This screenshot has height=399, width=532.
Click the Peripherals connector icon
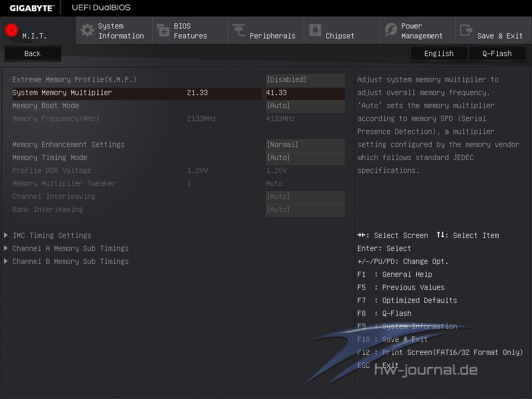[239, 30]
